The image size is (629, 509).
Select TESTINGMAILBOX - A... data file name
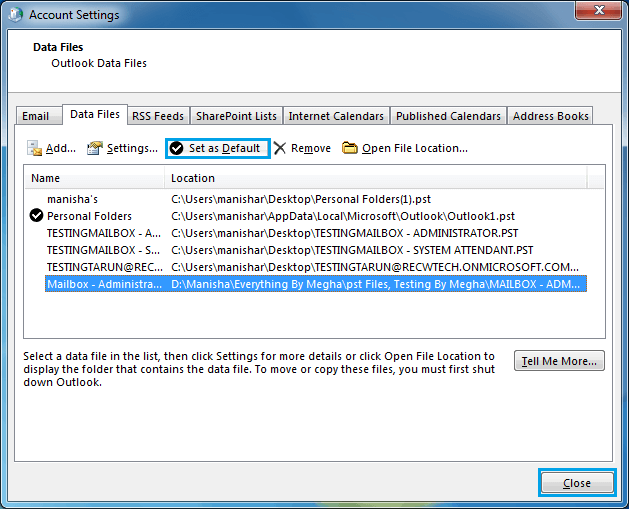103,233
